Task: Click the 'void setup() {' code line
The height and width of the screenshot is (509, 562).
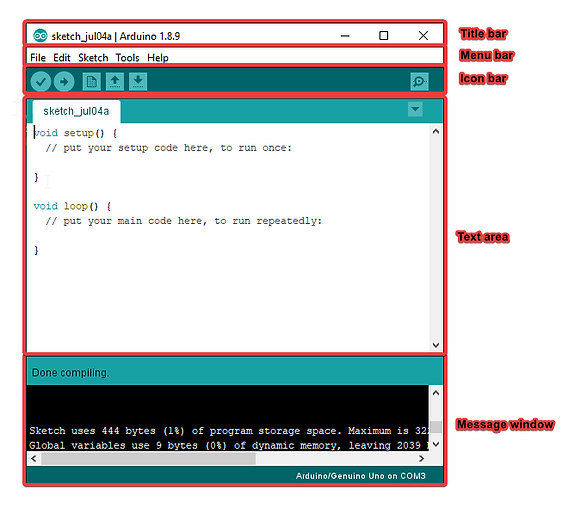Action: [75, 133]
